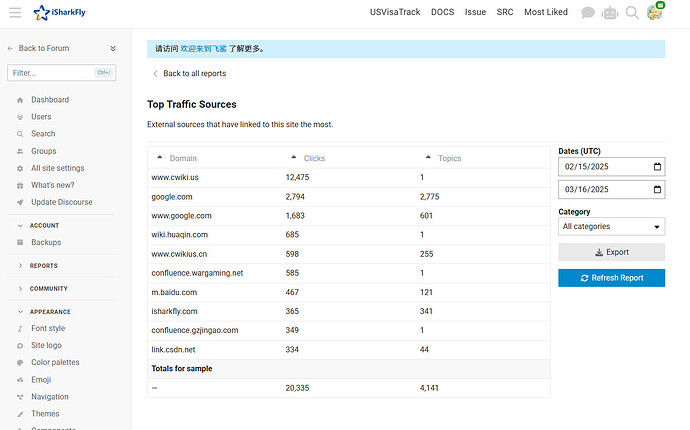Screen dimensions: 690x430
Task: Collapse the ACCOUNT section
Action: [20, 226]
